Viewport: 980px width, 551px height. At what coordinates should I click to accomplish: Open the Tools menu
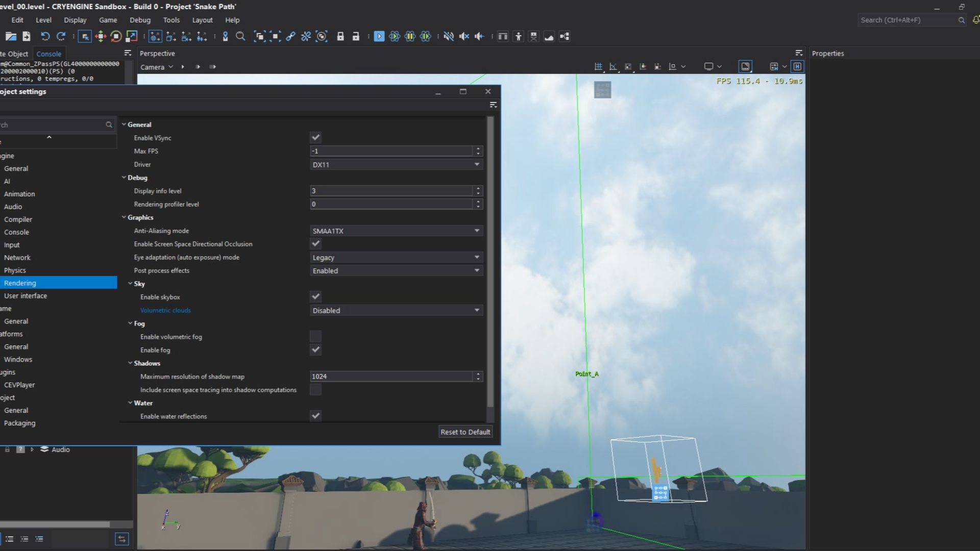point(171,20)
